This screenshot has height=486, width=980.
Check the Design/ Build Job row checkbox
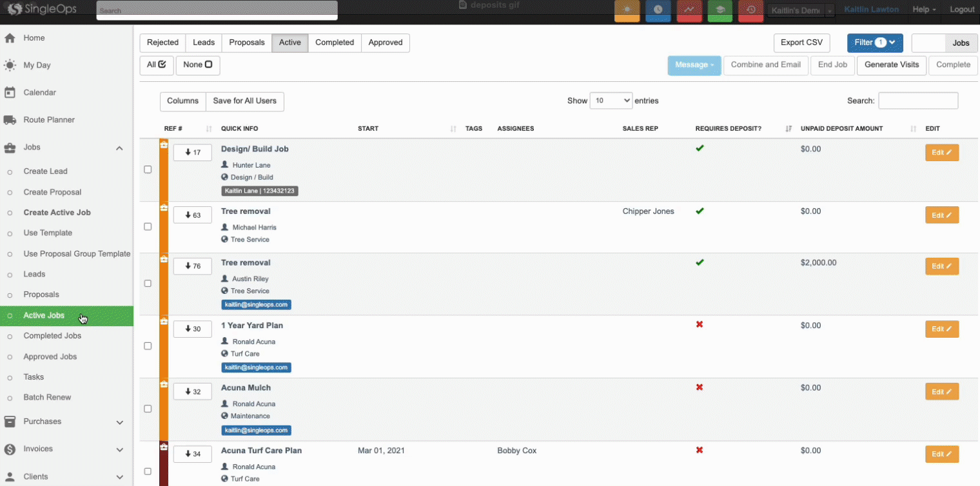[148, 170]
